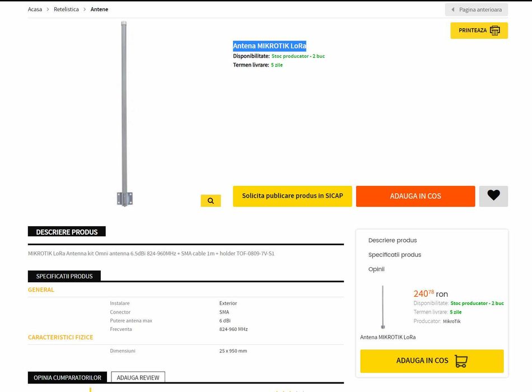The image size is (532, 392).
Task: Click the 25 x 950 mm dimensions value
Action: tap(233, 351)
